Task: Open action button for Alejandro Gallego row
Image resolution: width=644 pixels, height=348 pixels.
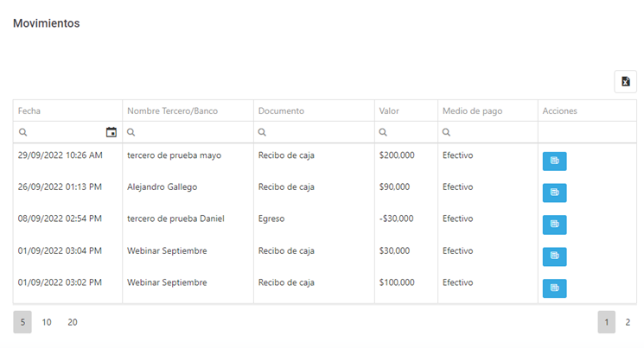Action: click(x=554, y=193)
